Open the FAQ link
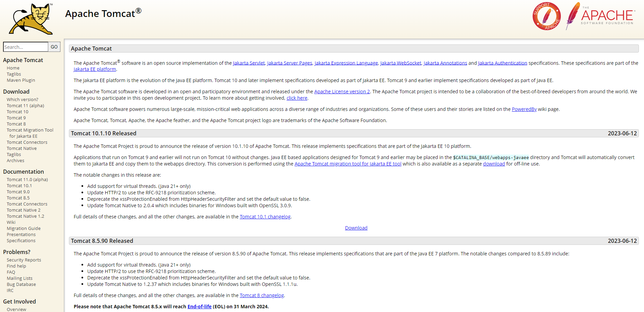 pyautogui.click(x=11, y=272)
